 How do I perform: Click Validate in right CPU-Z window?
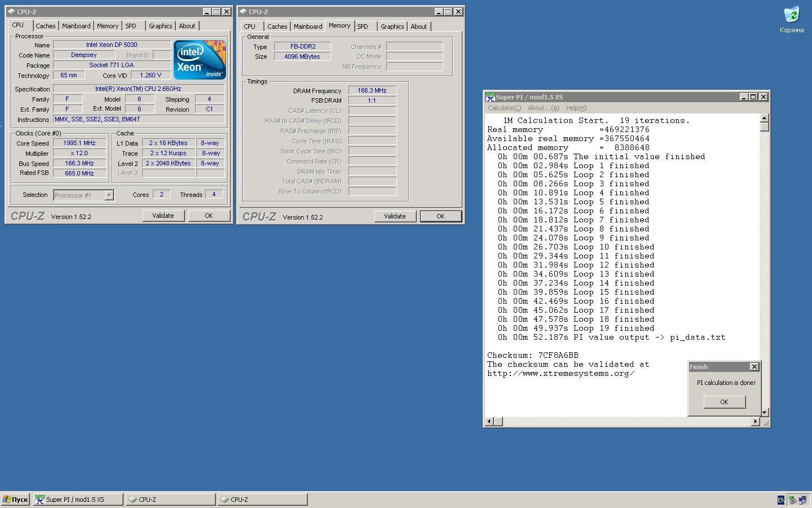[x=395, y=216]
